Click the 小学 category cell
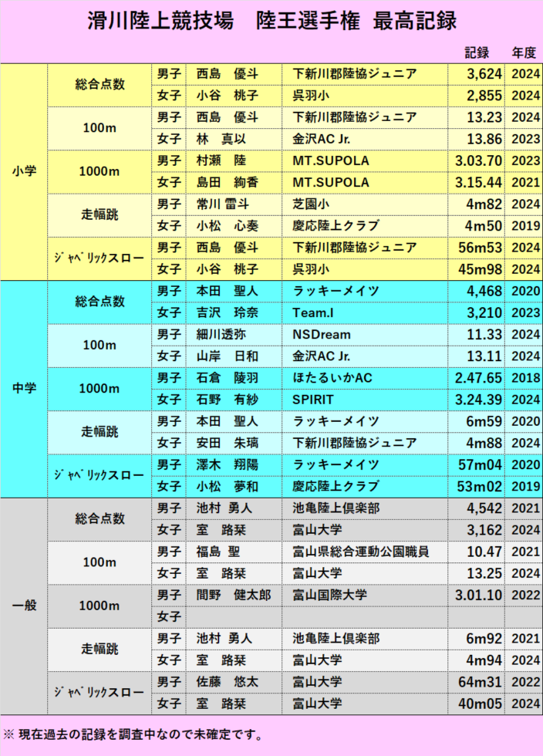Image resolution: width=543 pixels, height=756 pixels. click(24, 171)
